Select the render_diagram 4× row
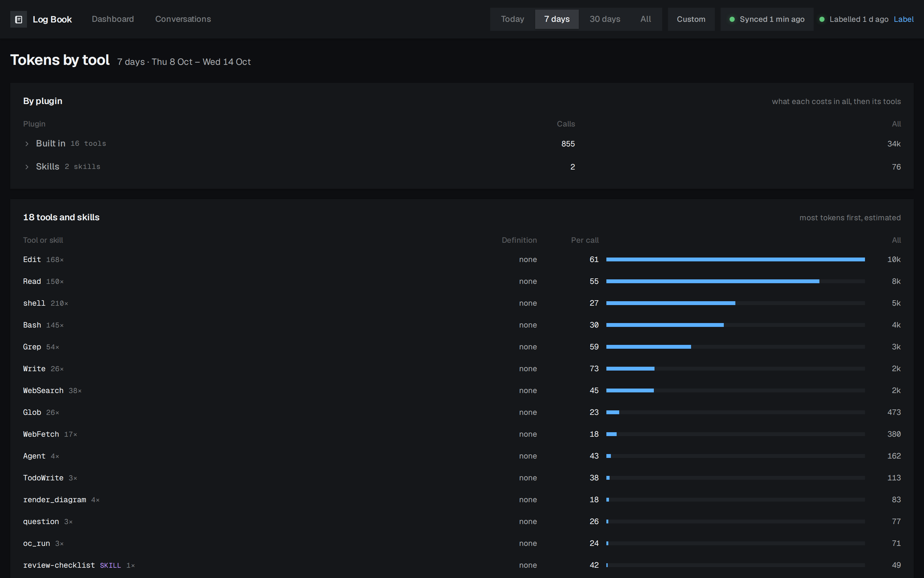The width and height of the screenshot is (924, 578). pos(462,500)
